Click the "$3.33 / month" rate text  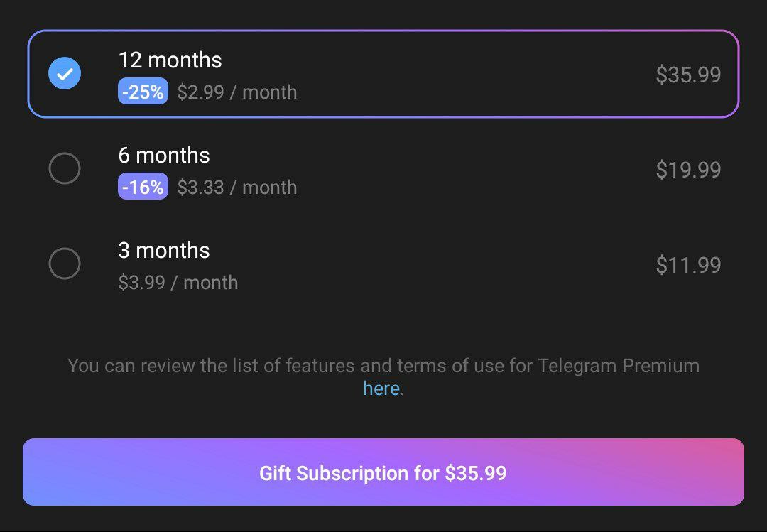[237, 188]
